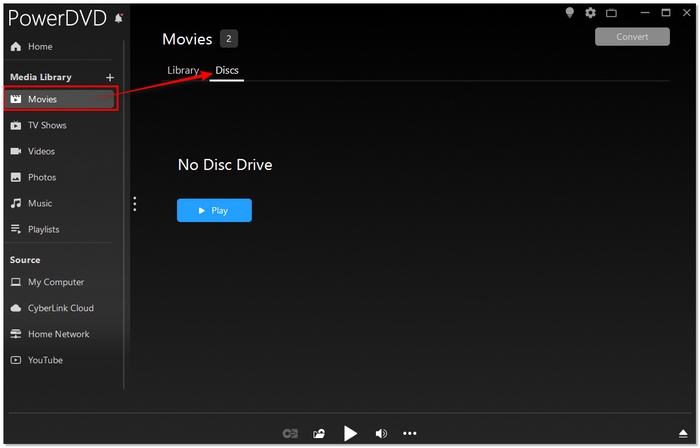This screenshot has width=700, height=448.
Task: Click the sidebar collapse handle with three dots
Action: pos(134,204)
